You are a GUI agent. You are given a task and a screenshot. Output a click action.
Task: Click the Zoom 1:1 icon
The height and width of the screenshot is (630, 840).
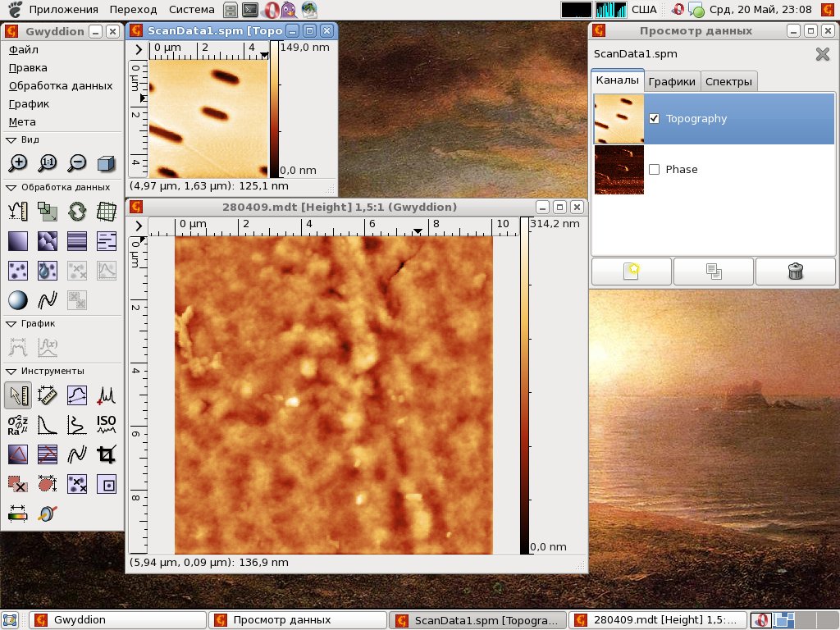click(47, 163)
